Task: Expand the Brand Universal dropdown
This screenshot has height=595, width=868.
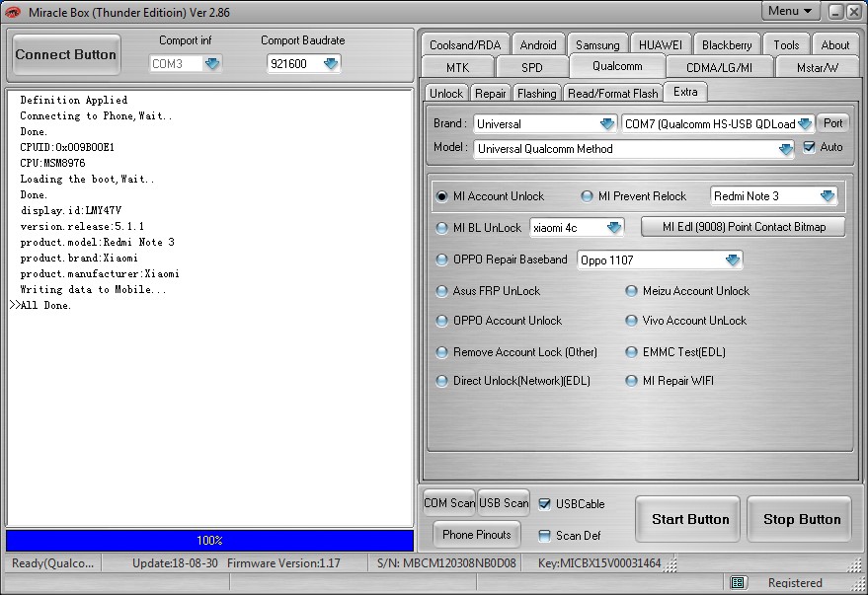Action: point(607,124)
